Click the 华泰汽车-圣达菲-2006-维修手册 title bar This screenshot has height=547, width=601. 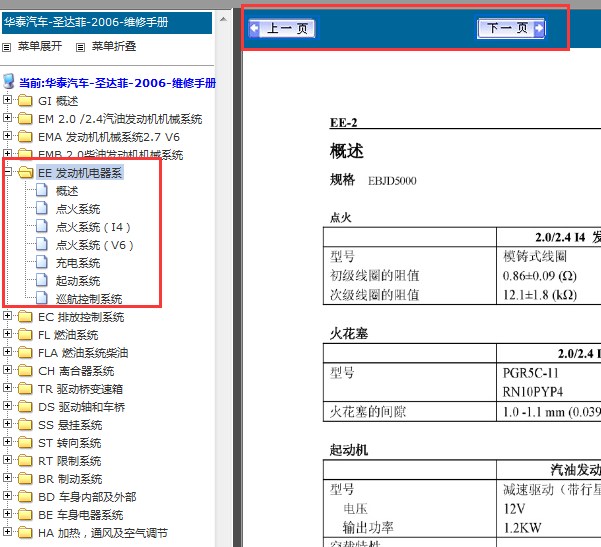point(107,23)
